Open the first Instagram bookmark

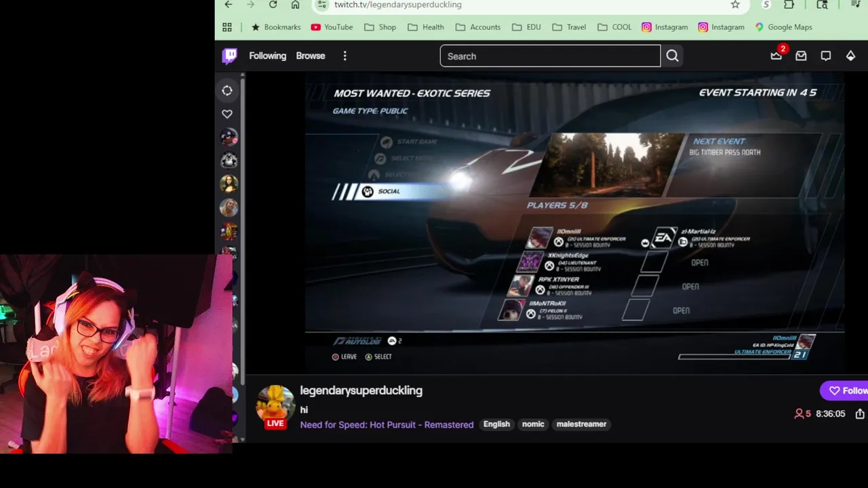click(665, 27)
